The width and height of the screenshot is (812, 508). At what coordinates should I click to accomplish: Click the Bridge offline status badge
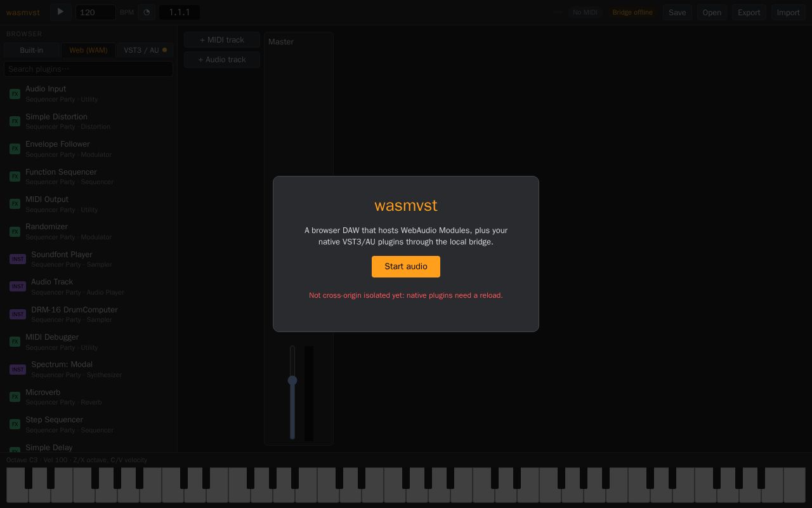point(632,12)
